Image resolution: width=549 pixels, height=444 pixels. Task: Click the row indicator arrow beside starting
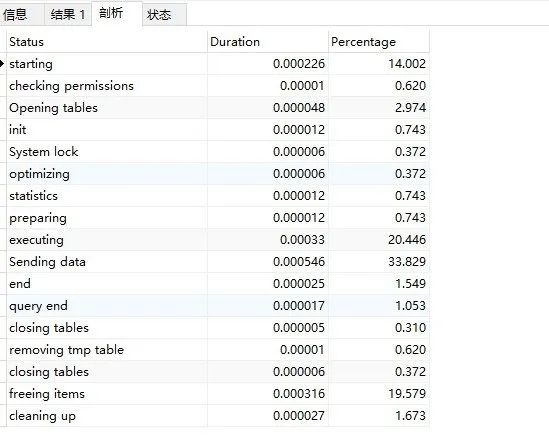(x=2, y=64)
